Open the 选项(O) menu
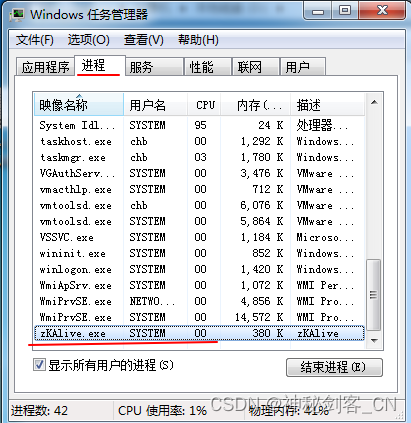The width and height of the screenshot is (411, 423). 88,40
